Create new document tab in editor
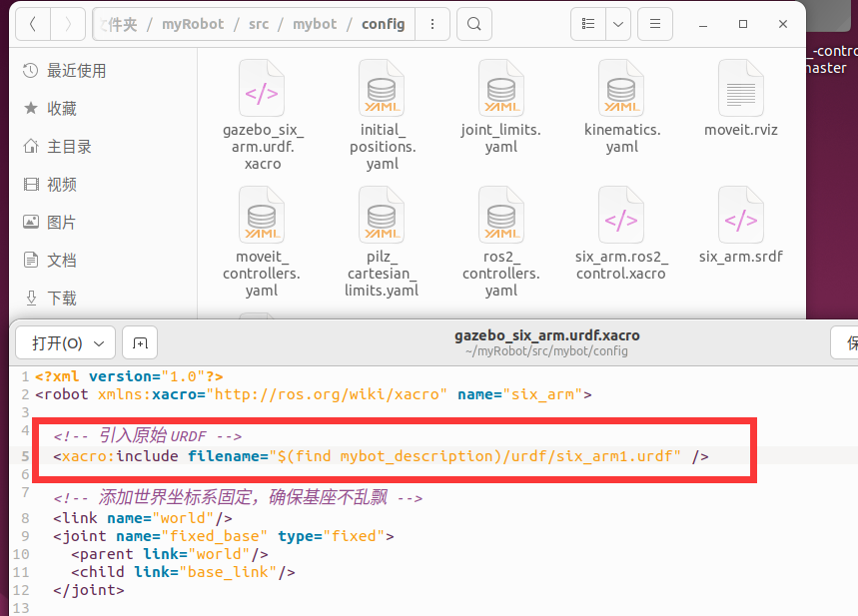This screenshot has height=616, width=858. tap(140, 343)
